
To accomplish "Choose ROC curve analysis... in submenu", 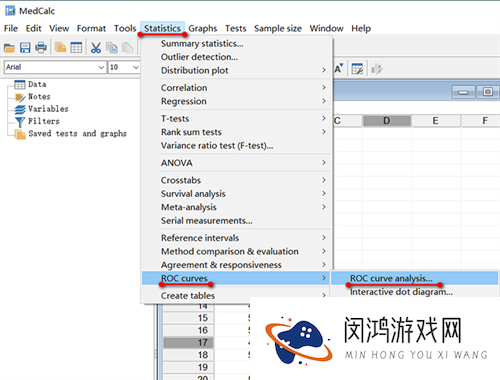I will [x=414, y=278].
